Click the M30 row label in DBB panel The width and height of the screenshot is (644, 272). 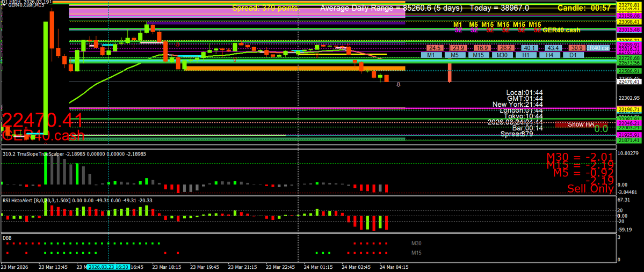point(416,243)
